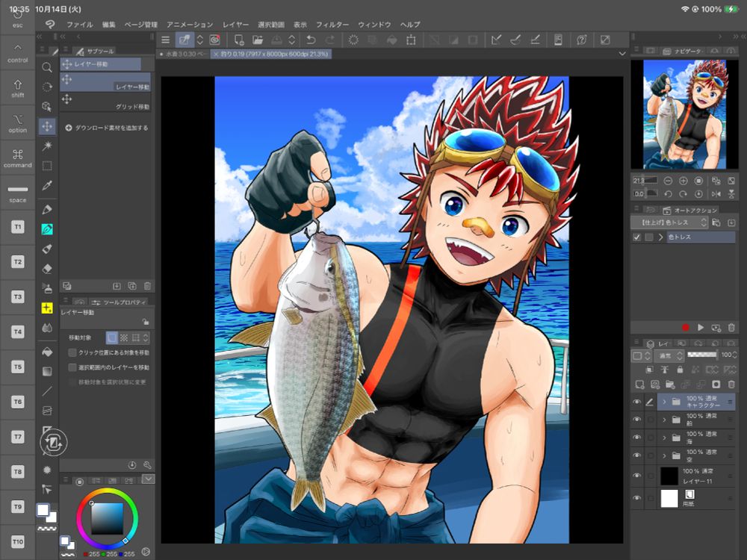747x560 pixels.
Task: Click the Help question mark icon in command bar
Action: [x=581, y=40]
